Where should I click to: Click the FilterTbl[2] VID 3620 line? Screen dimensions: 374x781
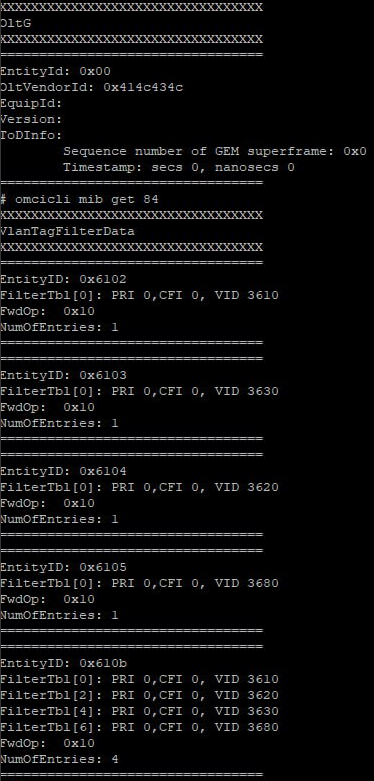[139, 695]
